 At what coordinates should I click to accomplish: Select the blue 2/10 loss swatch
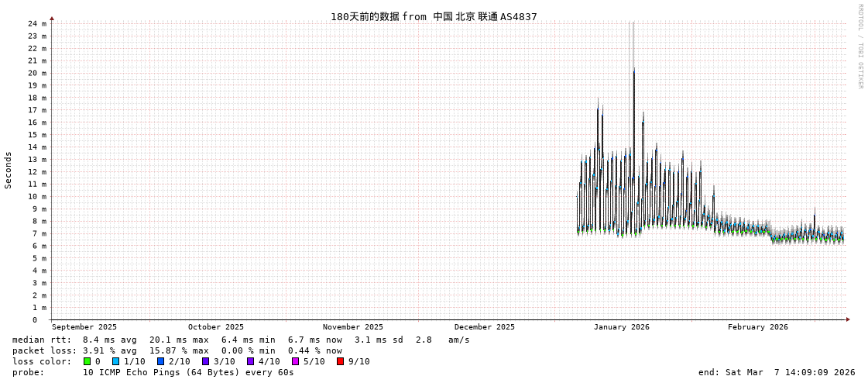pyautogui.click(x=160, y=361)
